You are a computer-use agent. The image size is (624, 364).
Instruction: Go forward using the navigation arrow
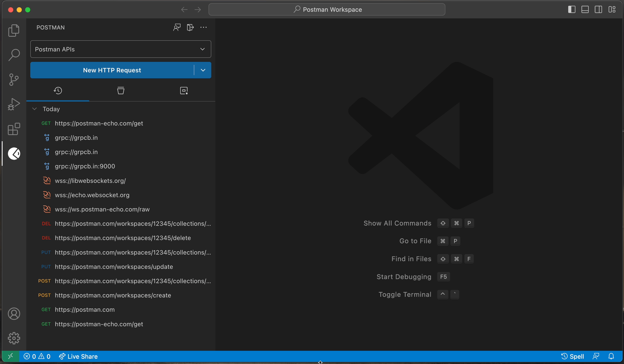(198, 10)
